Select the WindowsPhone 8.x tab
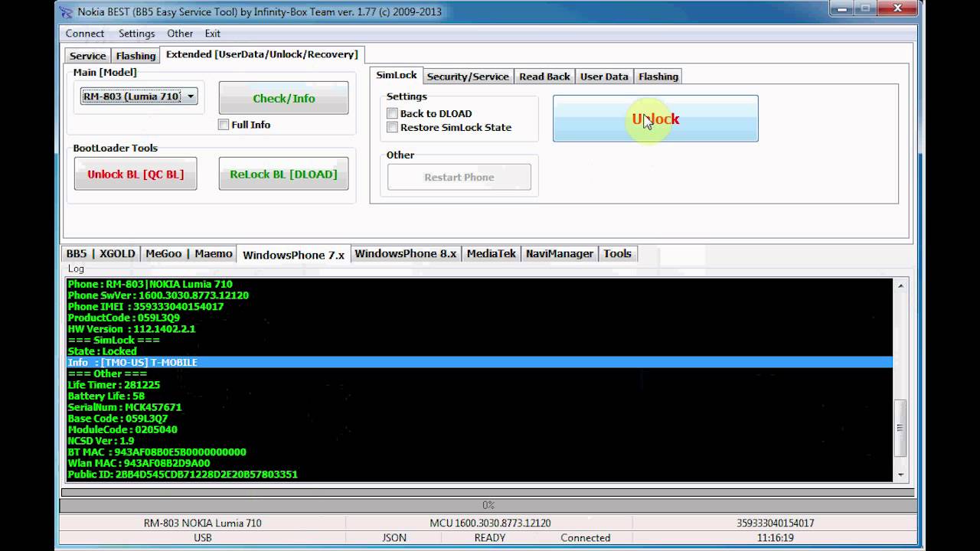This screenshot has width=980, height=551. (405, 253)
